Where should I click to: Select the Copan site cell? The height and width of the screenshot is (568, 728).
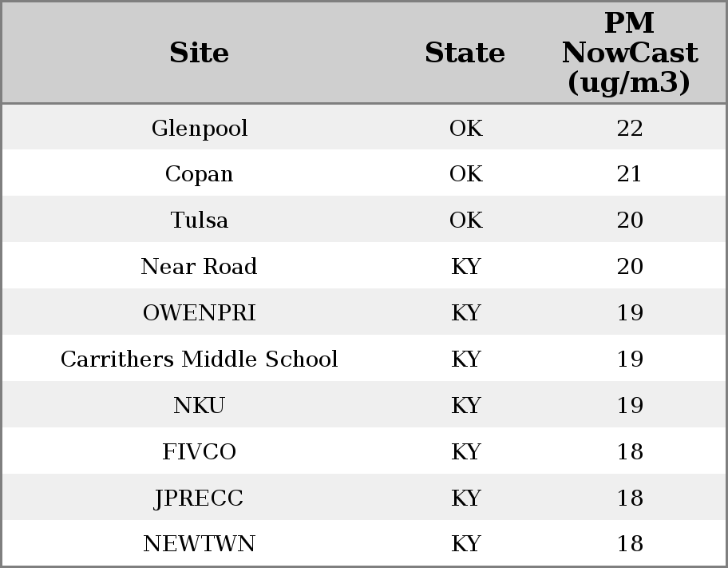[199, 174]
